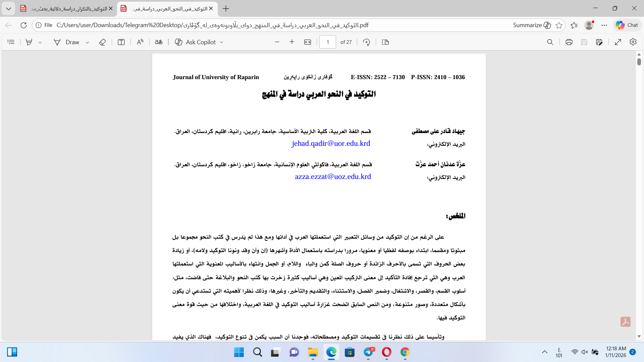Open the volume muted tray icon
644x362 pixels.
click(585, 352)
